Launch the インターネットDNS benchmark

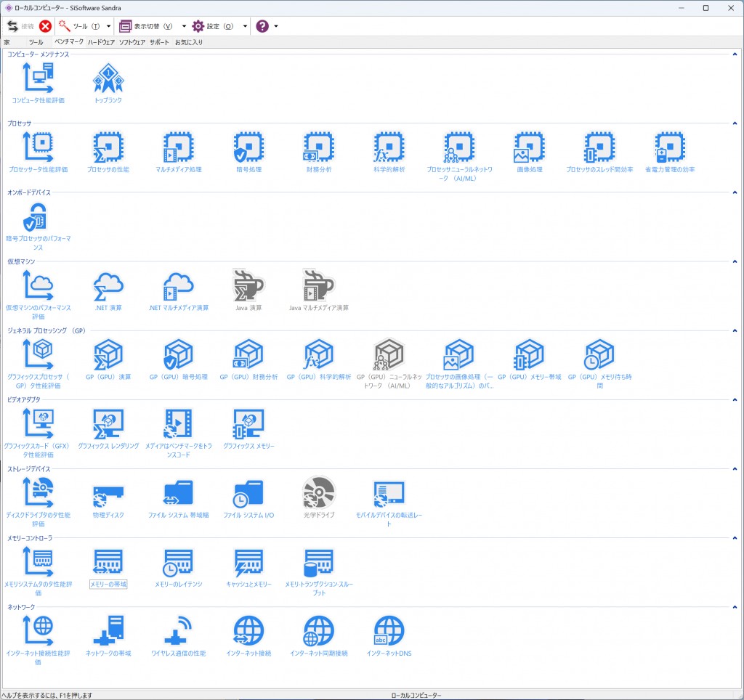coord(389,632)
